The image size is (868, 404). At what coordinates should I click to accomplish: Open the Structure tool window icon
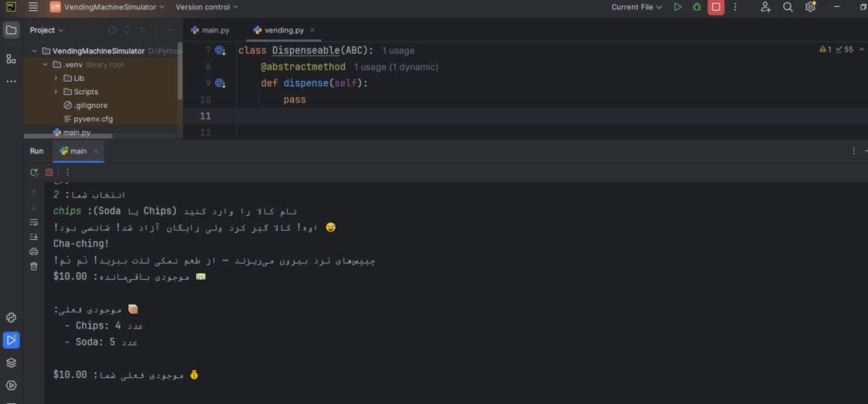(11, 59)
